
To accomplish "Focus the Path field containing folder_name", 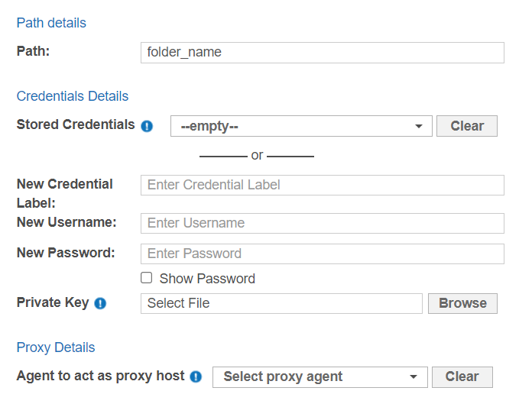I will pyautogui.click(x=322, y=53).
